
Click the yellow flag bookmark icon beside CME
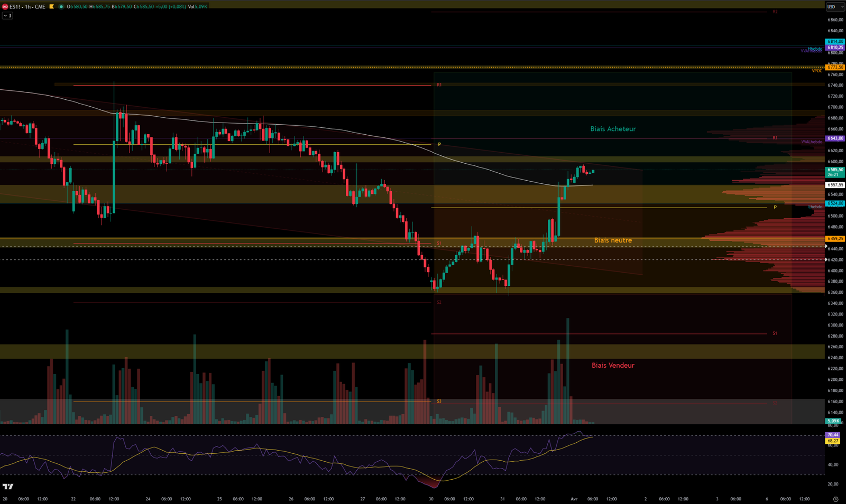(51, 6)
